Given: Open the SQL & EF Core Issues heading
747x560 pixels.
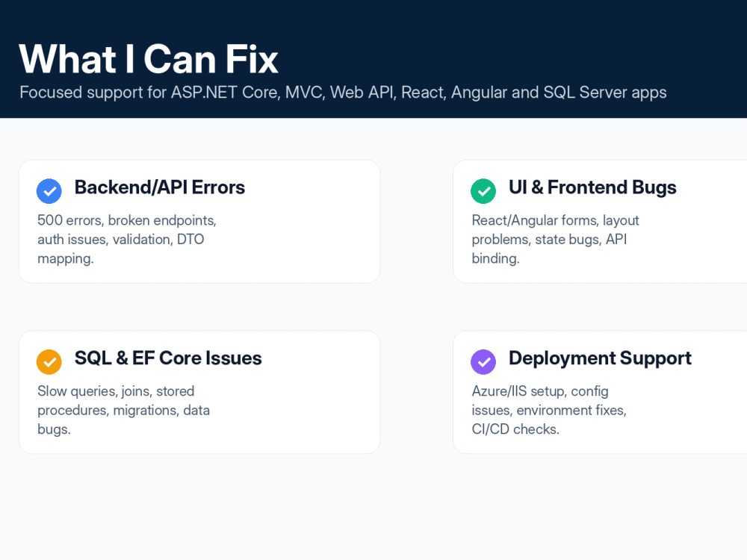Looking at the screenshot, I should pyautogui.click(x=168, y=358).
